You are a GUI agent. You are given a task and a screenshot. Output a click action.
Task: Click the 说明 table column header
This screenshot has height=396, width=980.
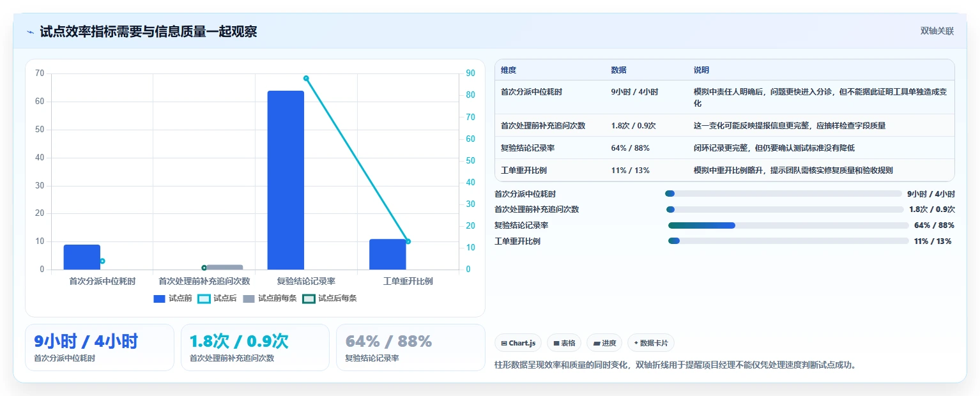(x=701, y=70)
